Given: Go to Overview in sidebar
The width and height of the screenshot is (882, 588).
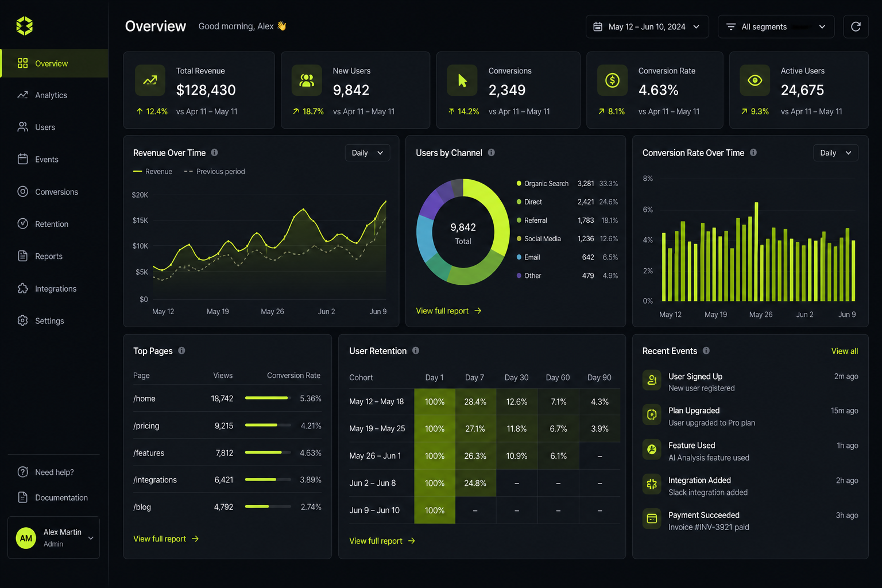Looking at the screenshot, I should click(54, 63).
